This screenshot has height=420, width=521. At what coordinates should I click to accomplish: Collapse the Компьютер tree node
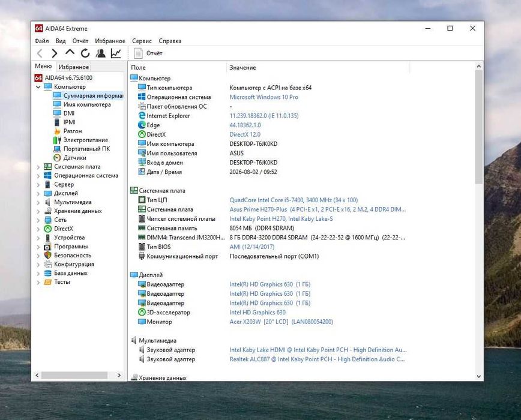click(x=38, y=87)
